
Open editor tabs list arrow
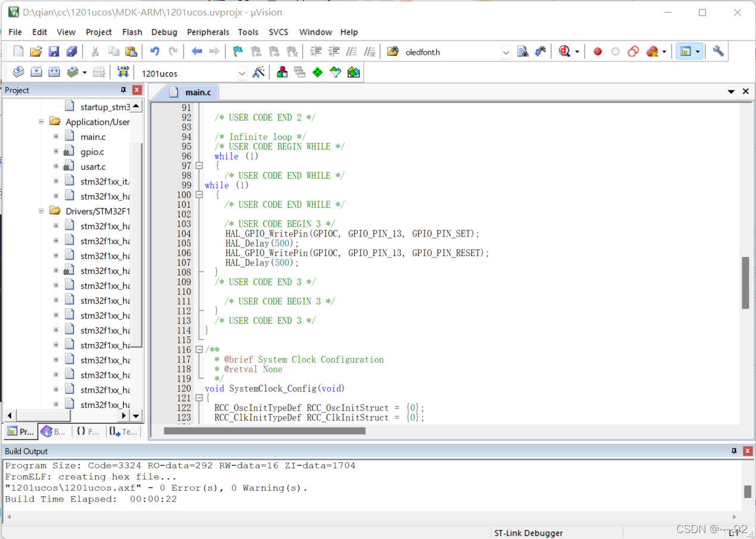pyautogui.click(x=732, y=92)
